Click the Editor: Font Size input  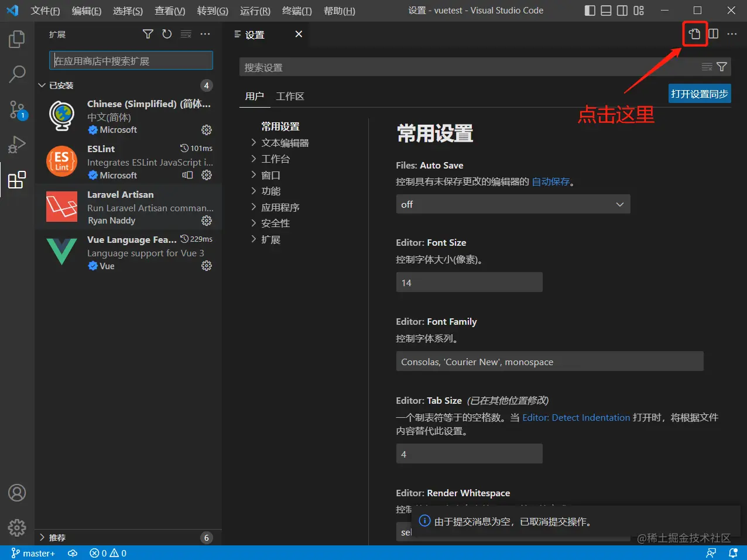point(469,282)
